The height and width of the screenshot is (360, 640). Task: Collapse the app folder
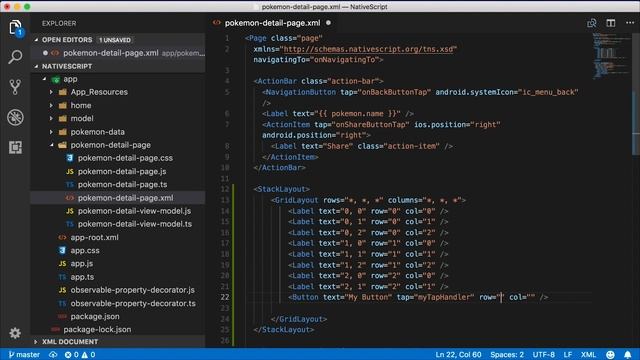coord(44,79)
